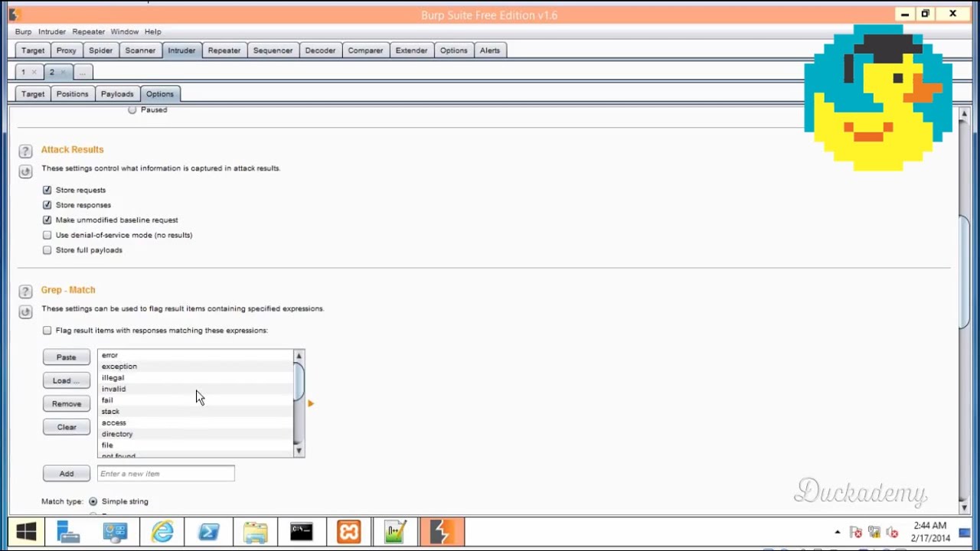This screenshot has width=980, height=551.
Task: Open new Intruder tab with ellipsis tab
Action: tap(82, 72)
